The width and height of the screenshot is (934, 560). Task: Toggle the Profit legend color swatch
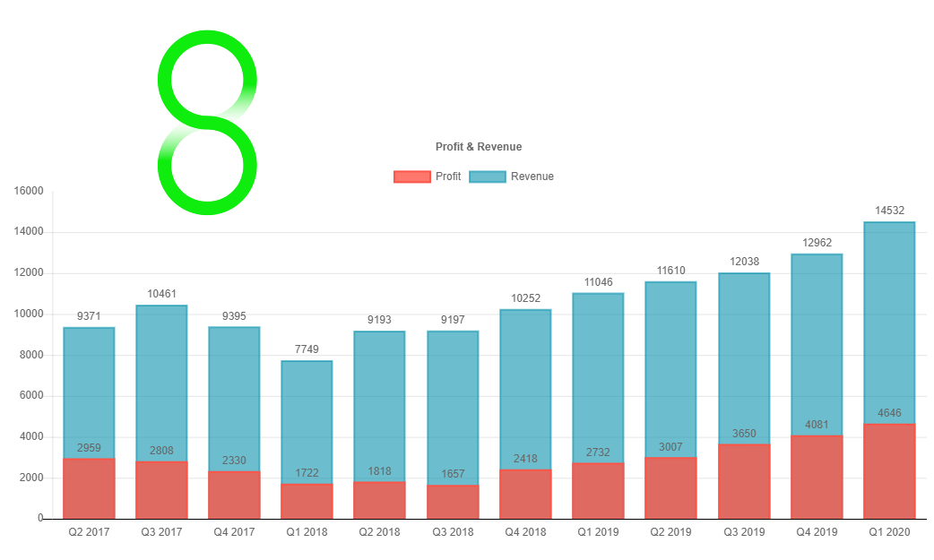412,177
